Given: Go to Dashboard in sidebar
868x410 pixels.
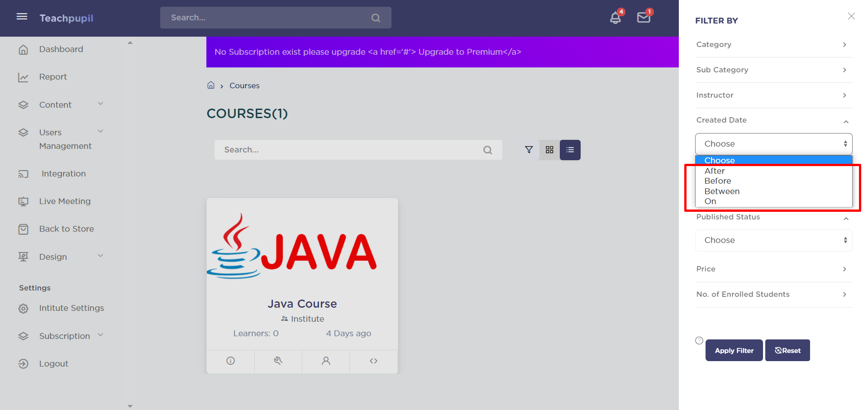Looking at the screenshot, I should 61,49.
